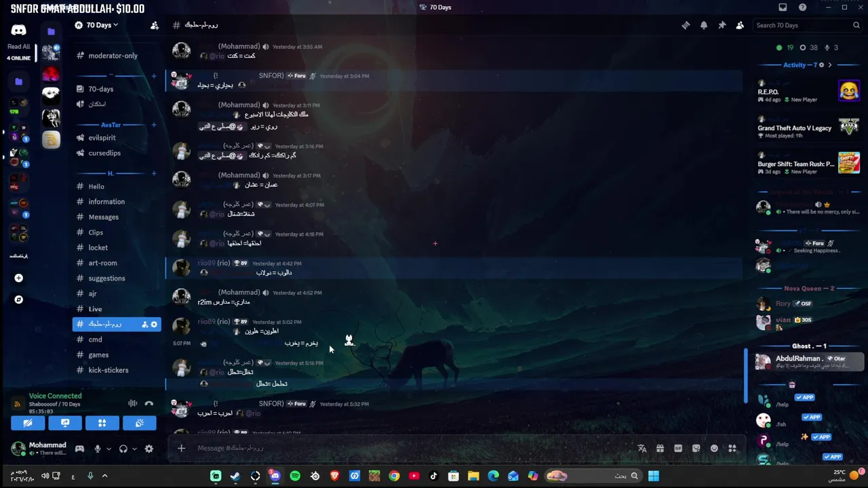Disconnect from voice with hang-up icon

[x=149, y=404]
